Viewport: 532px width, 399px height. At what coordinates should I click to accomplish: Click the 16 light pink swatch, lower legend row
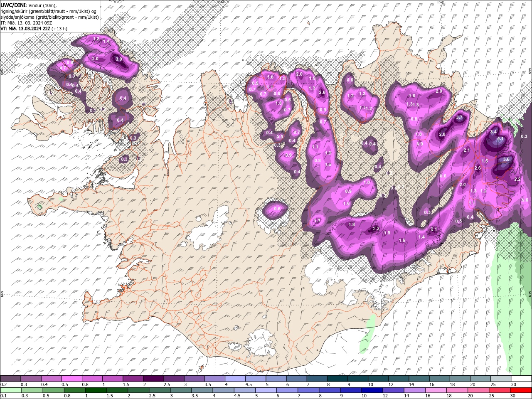point(436,390)
